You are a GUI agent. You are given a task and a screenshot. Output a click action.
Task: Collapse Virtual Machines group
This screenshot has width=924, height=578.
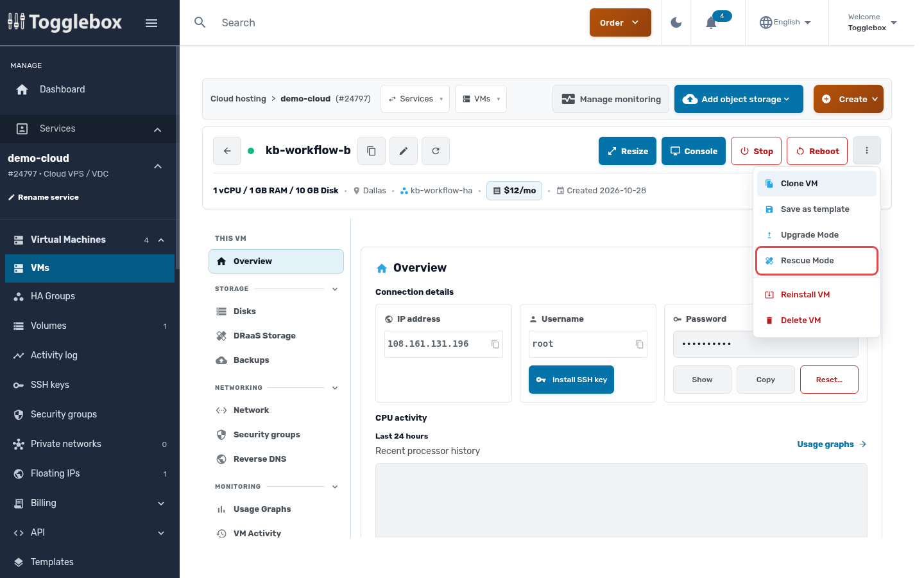tap(161, 240)
